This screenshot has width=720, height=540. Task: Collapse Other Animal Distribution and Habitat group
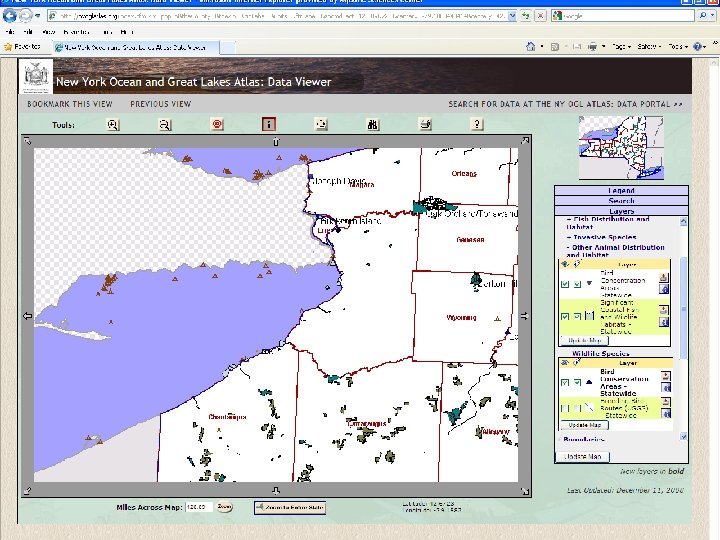tap(615, 251)
